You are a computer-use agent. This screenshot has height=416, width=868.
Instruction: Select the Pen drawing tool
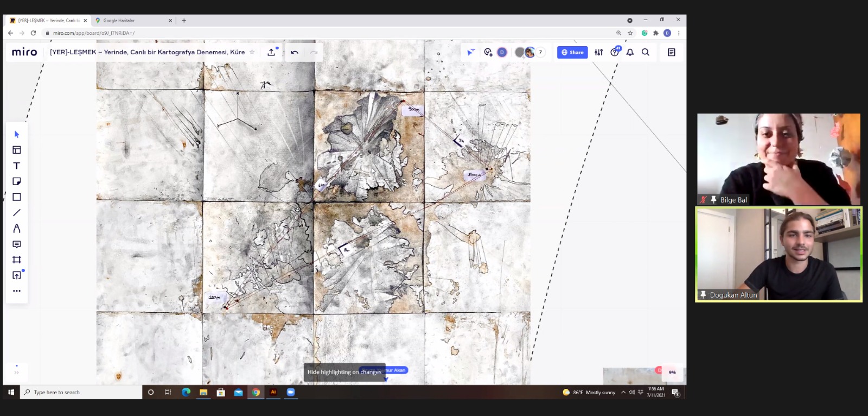17,229
